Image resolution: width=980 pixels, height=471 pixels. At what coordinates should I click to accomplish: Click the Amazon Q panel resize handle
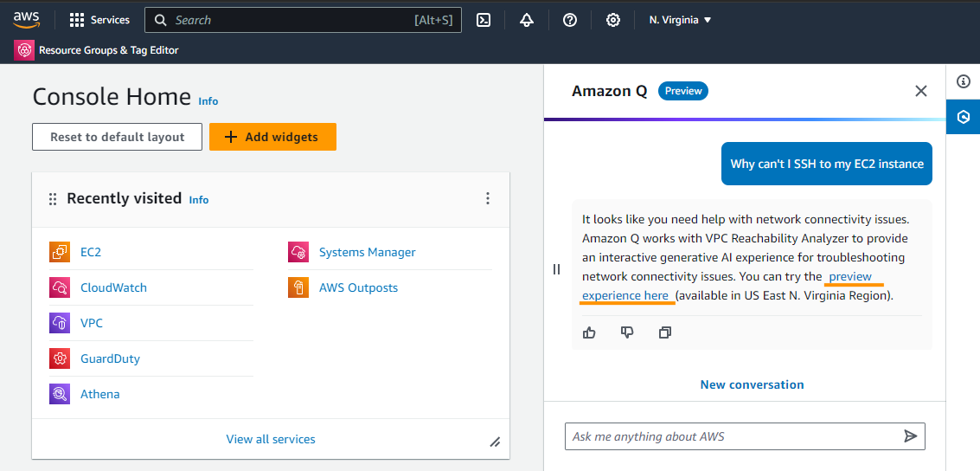tap(556, 269)
